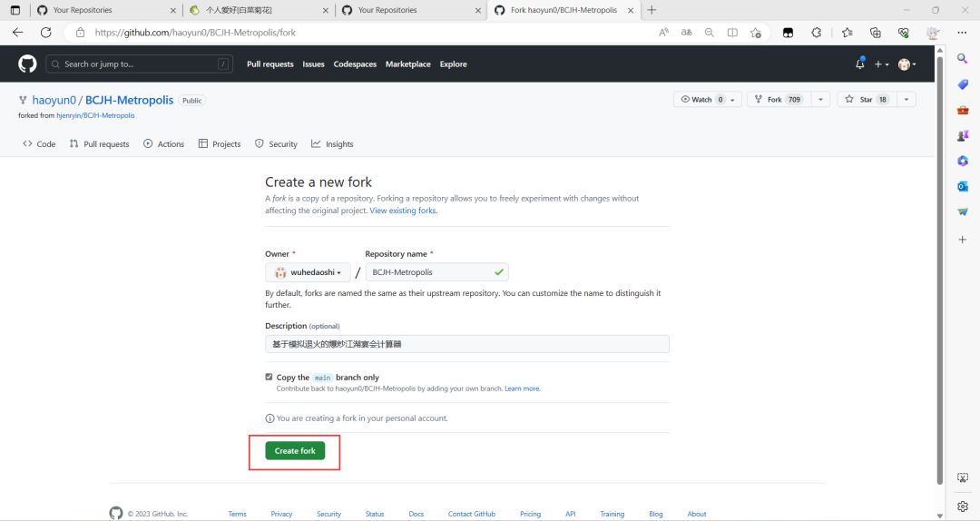
Task: Open the BCJH-Metropolis repository title link
Action: [130, 100]
